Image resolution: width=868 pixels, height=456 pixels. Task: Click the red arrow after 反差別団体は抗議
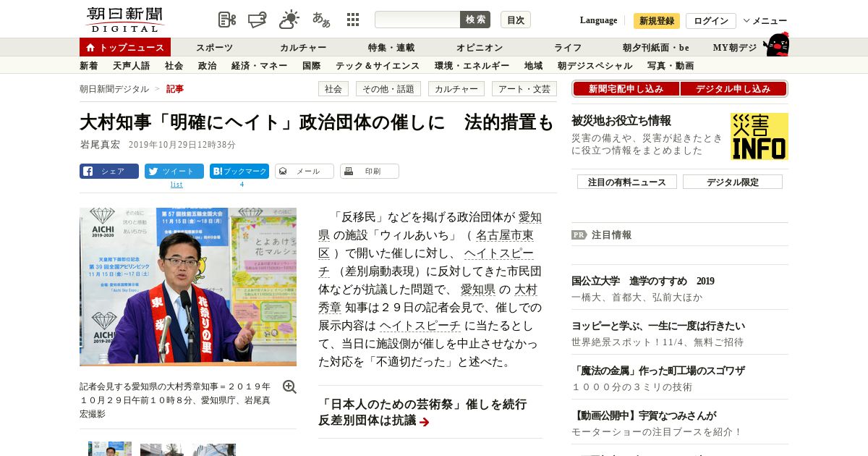(425, 422)
